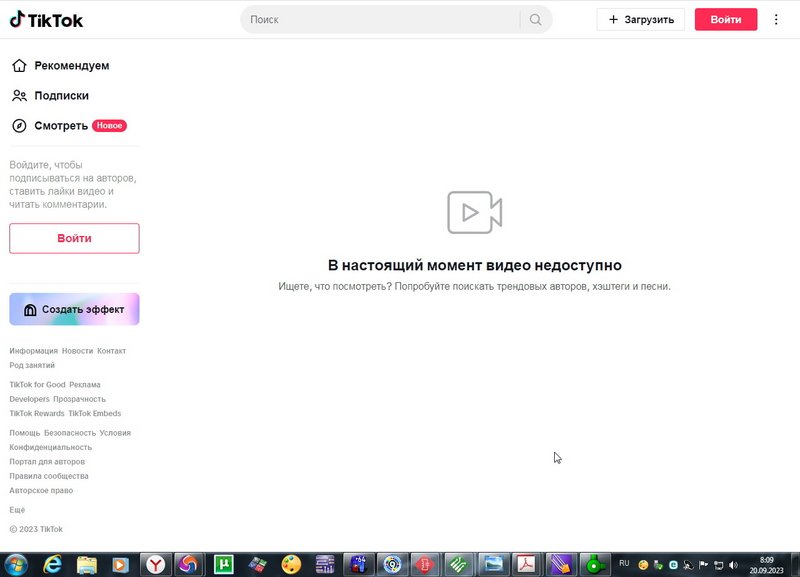The width and height of the screenshot is (800, 577).
Task: Open the Авторское право link
Action: [x=41, y=490]
